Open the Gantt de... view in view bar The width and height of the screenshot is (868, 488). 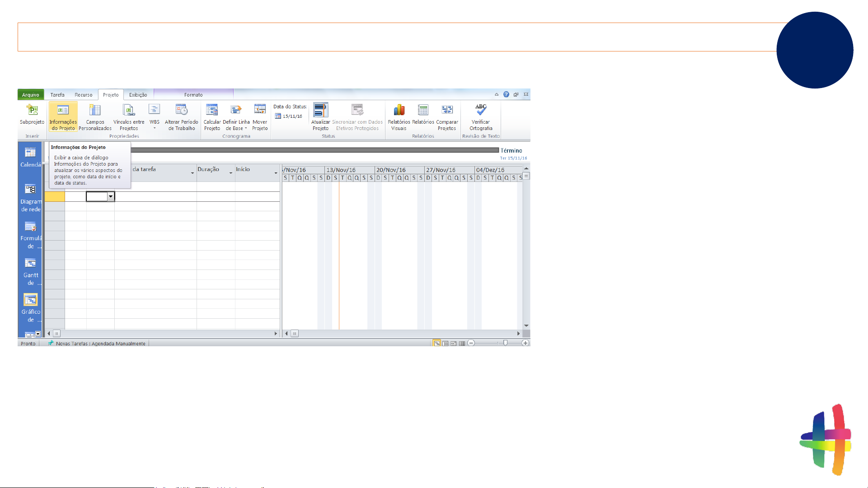coord(30,272)
